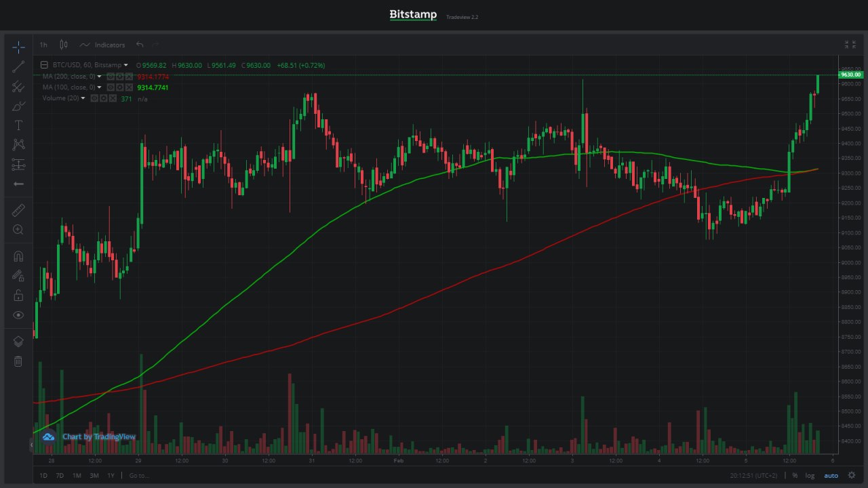The image size is (868, 488).
Task: Expand the BTC/USD, 60, Bitstamp dropdown
Action: click(x=126, y=65)
